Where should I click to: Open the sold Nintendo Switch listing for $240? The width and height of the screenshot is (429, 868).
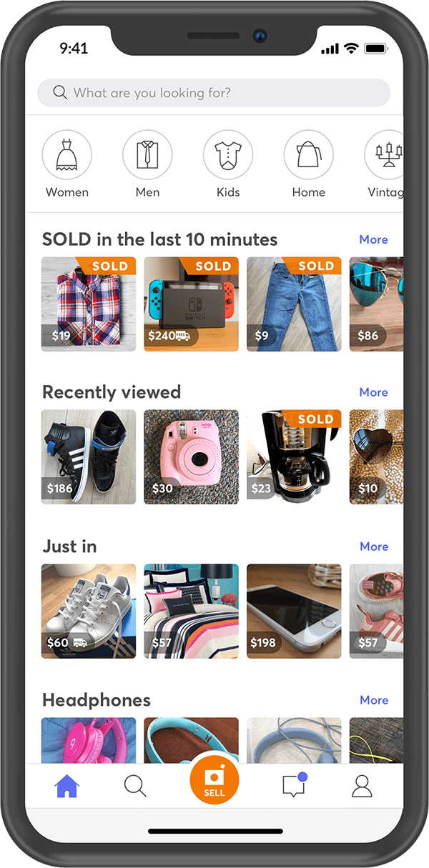(191, 304)
